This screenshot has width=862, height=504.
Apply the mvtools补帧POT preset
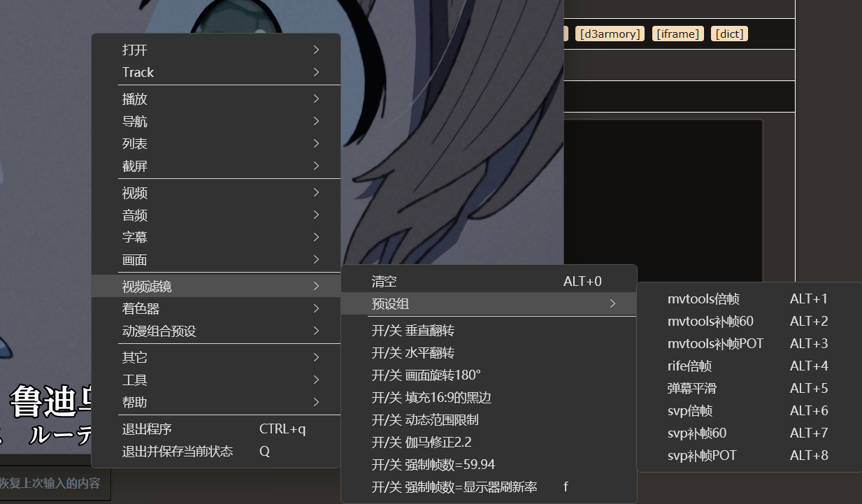coord(749,343)
